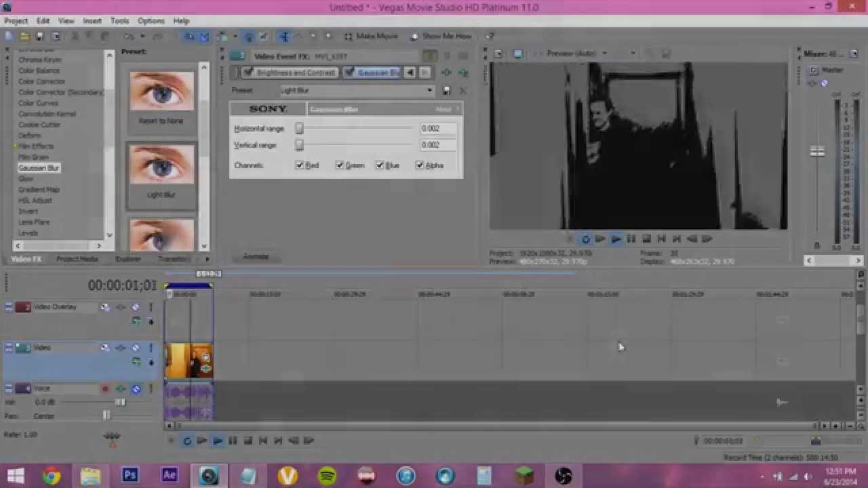Viewport: 868px width, 488px height.
Task: Open Spotify from the taskbar
Action: click(x=327, y=476)
